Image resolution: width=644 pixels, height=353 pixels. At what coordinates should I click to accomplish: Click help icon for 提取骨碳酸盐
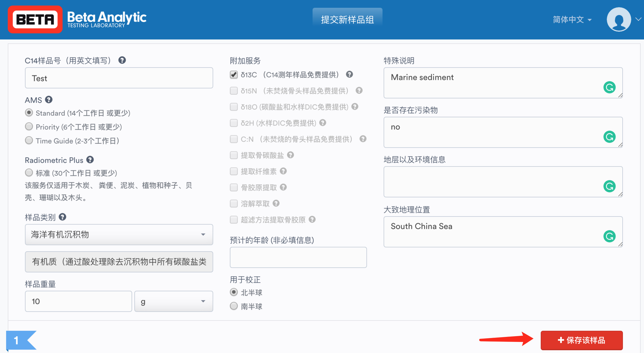[290, 155]
